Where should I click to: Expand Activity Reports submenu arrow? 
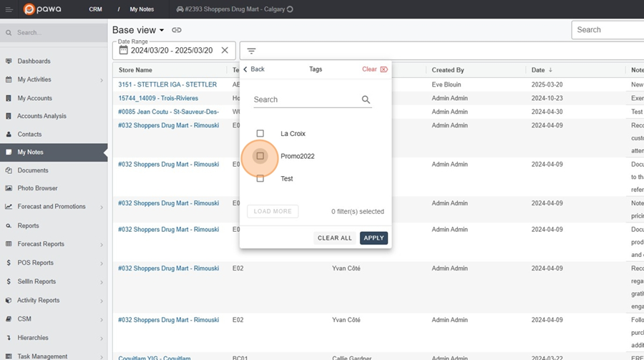click(x=102, y=301)
